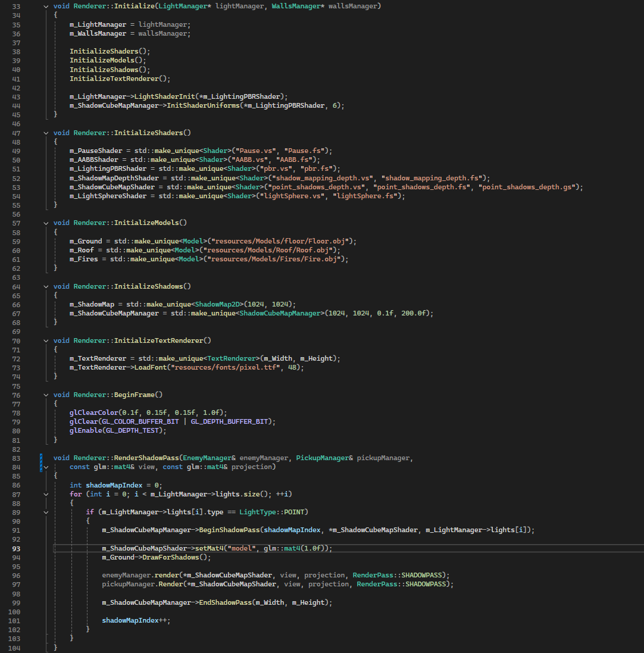Click the BeginShadowPass method call
The height and width of the screenshot is (653, 644).
click(230, 530)
